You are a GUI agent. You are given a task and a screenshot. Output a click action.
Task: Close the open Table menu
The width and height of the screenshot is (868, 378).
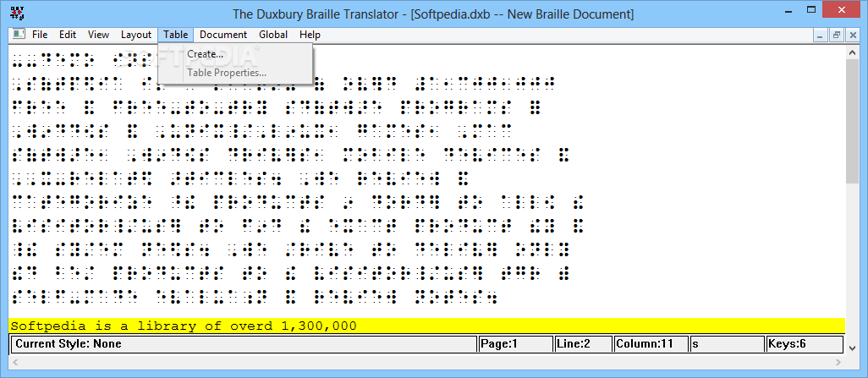point(175,35)
